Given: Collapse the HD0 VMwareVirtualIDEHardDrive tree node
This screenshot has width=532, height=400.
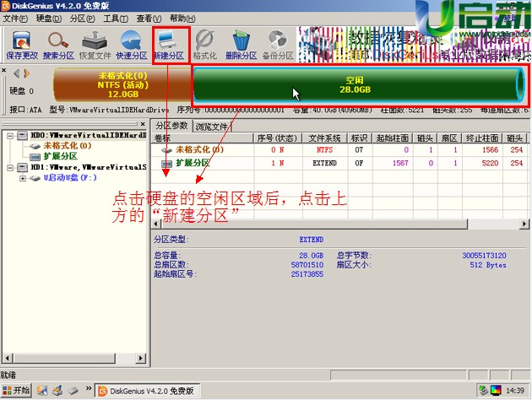Looking at the screenshot, I should [x=10, y=136].
